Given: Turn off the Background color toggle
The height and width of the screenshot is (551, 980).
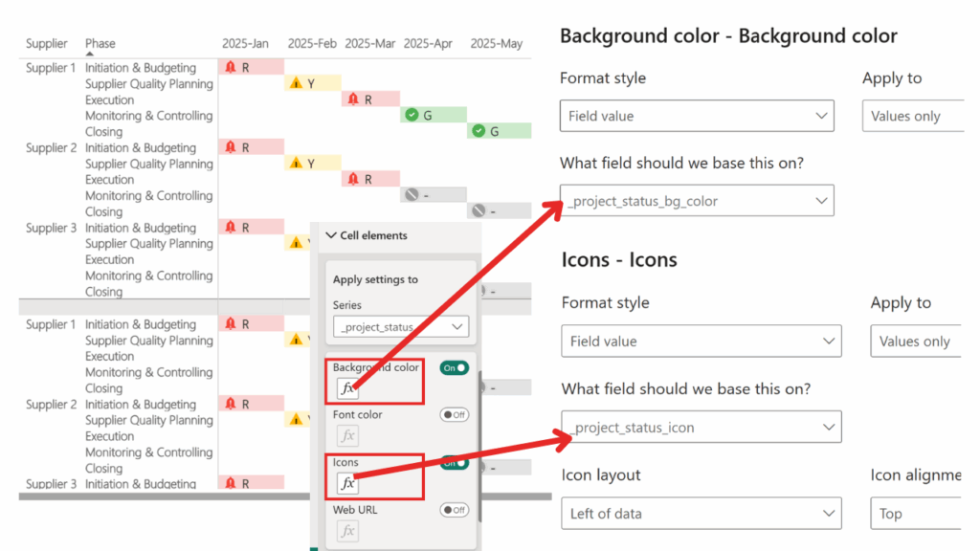Looking at the screenshot, I should tap(454, 367).
